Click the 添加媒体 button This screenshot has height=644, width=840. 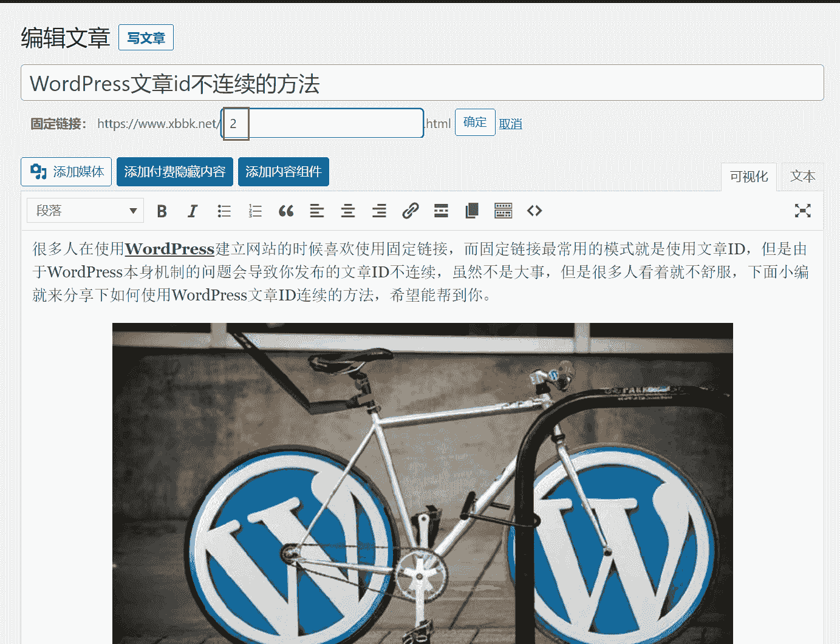click(66, 172)
